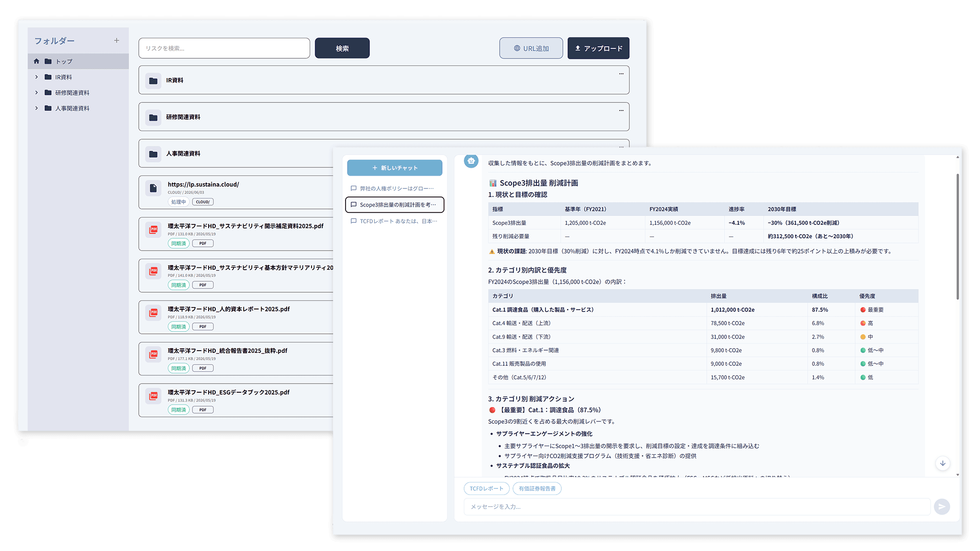Image resolution: width=980 pixels, height=551 pixels.
Task: Click 同期済 tag on ESGデータブック2025 row
Action: point(178,410)
